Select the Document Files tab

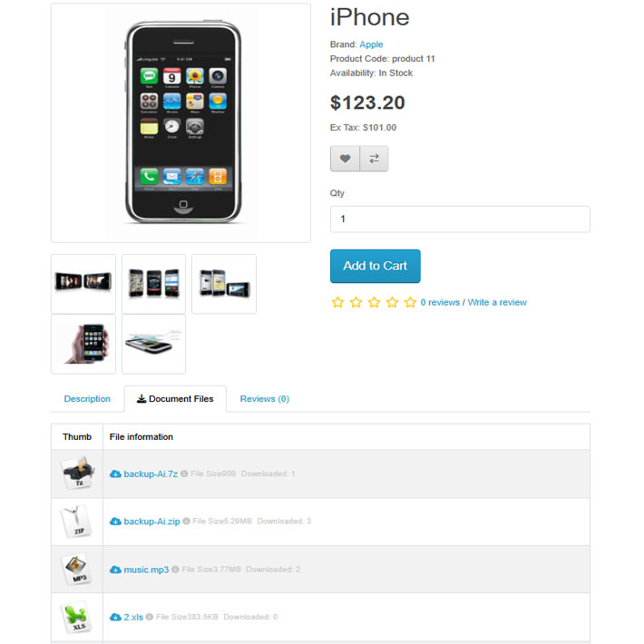coord(175,399)
